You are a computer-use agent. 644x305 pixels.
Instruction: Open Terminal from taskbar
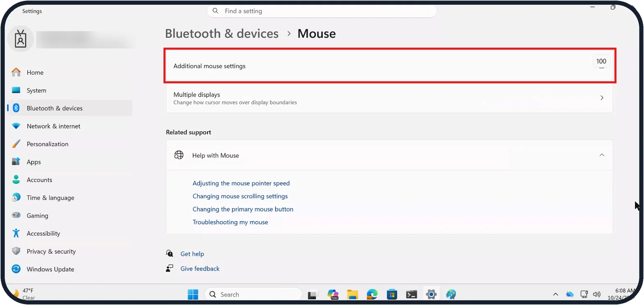(412, 294)
